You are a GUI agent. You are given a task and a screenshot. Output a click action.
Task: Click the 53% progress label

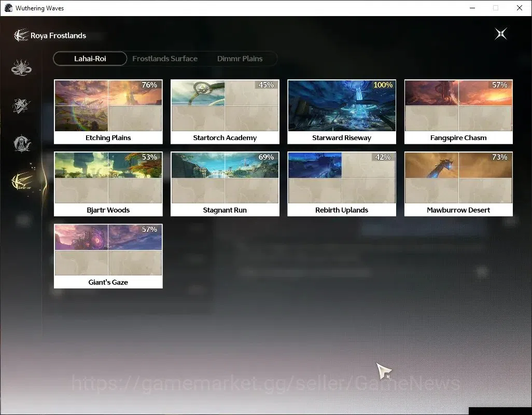(x=149, y=157)
